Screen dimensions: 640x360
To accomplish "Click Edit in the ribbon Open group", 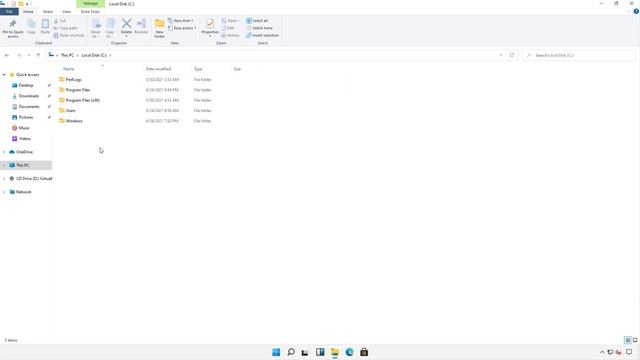I will (228, 28).
